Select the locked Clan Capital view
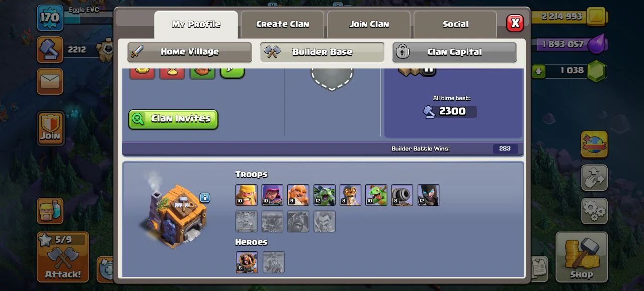Screen dimensions: 644x291 454,52
